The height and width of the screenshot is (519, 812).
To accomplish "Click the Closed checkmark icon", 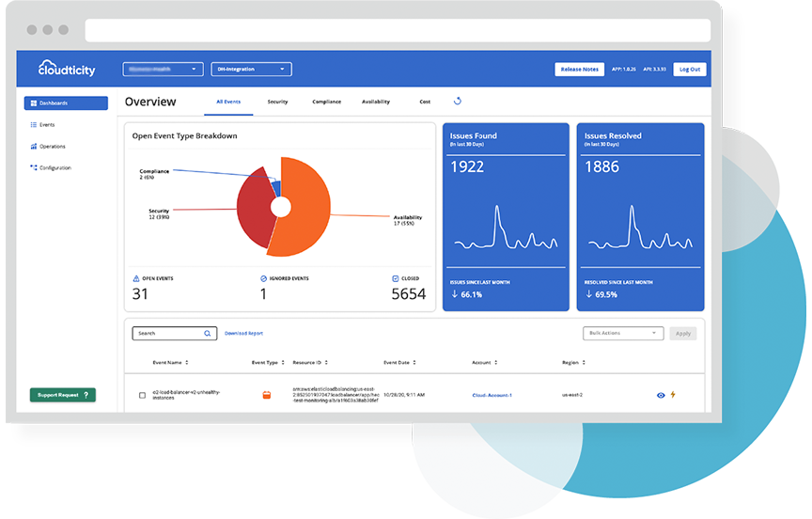I will tap(396, 278).
